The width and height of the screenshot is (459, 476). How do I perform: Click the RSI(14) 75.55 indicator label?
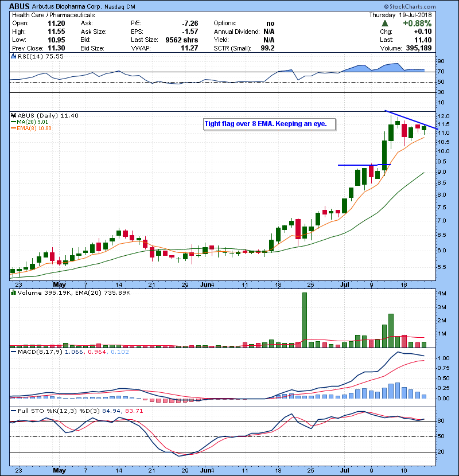click(x=40, y=56)
